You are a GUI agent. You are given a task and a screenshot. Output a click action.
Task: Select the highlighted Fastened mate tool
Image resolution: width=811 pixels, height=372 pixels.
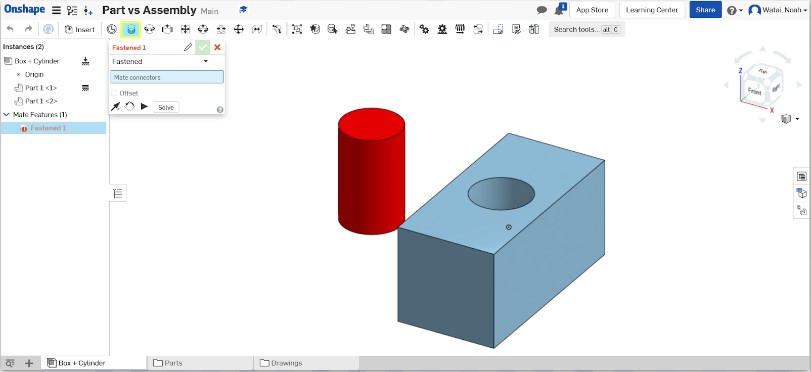point(131,29)
